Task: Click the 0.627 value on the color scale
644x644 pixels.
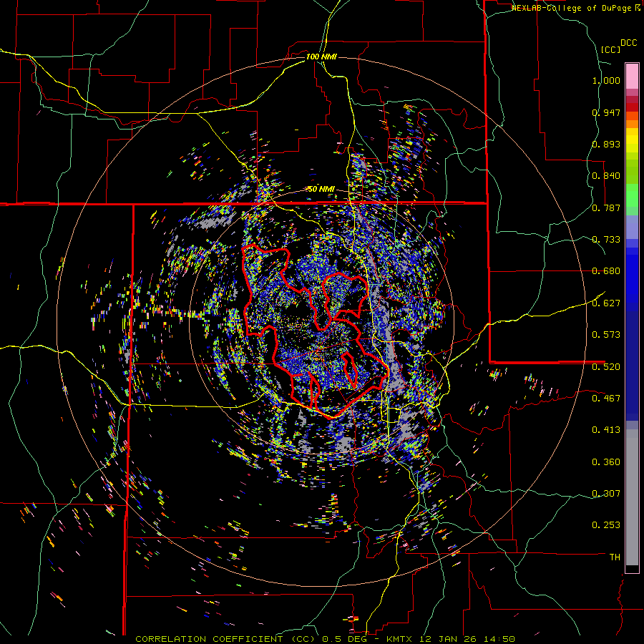Action: [606, 303]
